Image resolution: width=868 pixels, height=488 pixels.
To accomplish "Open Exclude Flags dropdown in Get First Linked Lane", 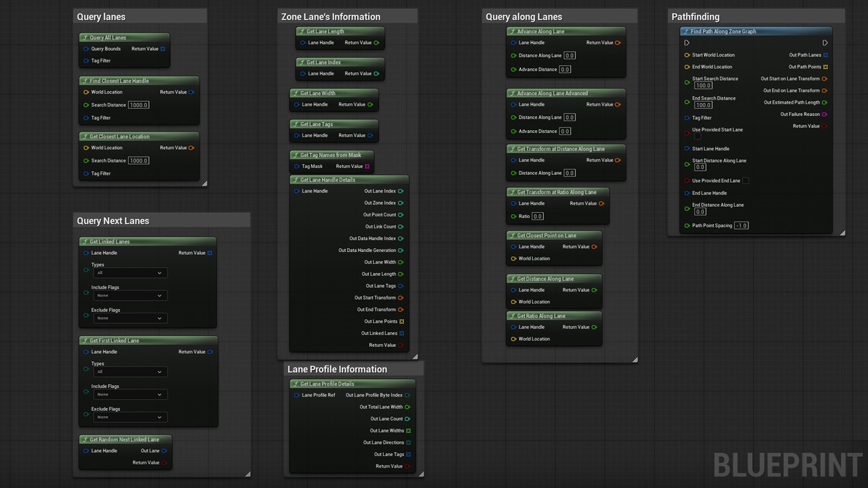I will 130,417.
